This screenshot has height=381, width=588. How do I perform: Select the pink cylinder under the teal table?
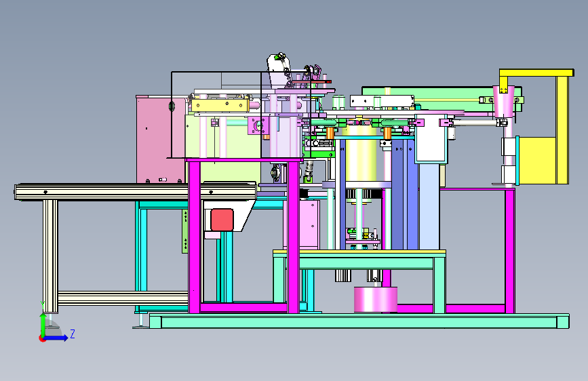click(375, 299)
